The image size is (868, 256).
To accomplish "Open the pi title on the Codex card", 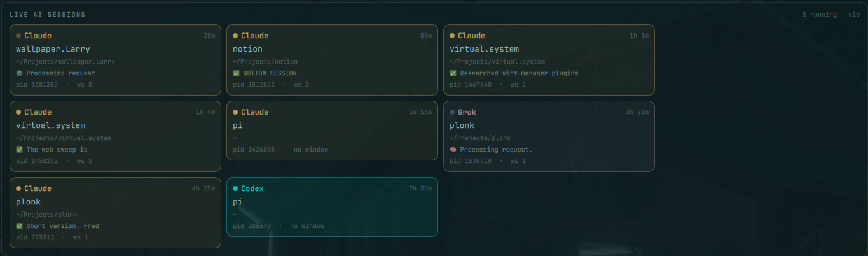I will pos(237,202).
